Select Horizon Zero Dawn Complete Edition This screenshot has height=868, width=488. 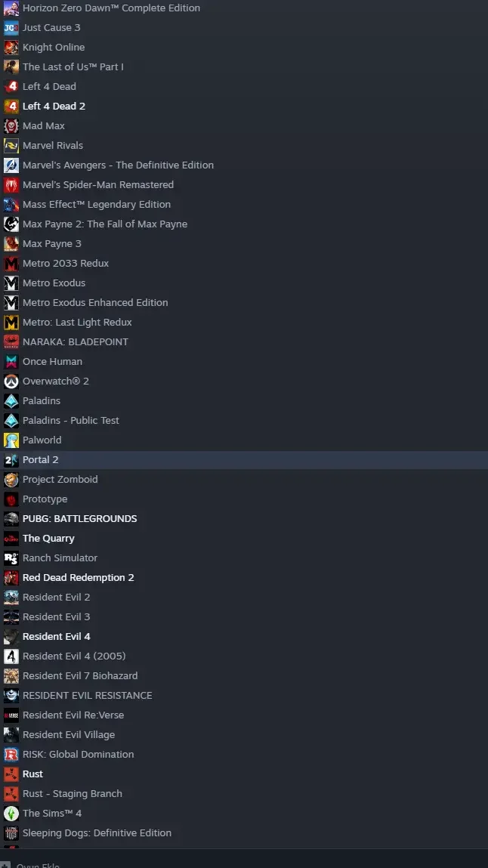click(x=244, y=8)
